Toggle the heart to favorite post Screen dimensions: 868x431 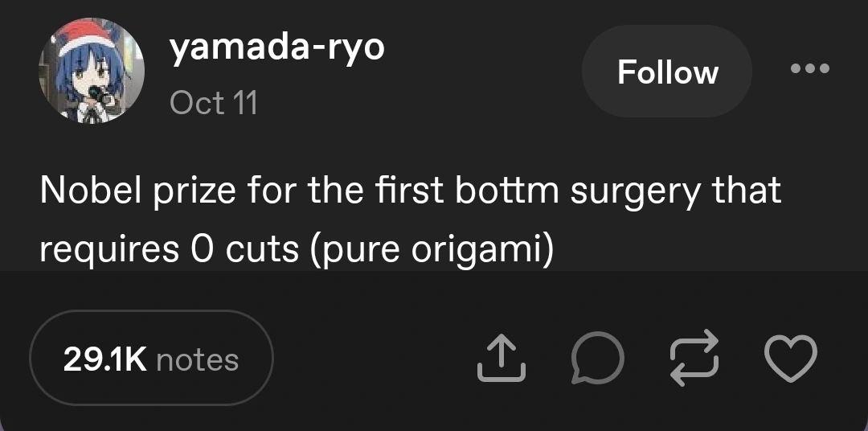tap(789, 358)
